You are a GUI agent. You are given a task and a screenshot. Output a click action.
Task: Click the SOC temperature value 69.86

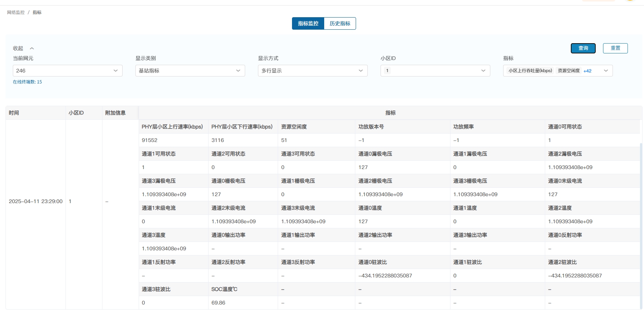[218, 303]
